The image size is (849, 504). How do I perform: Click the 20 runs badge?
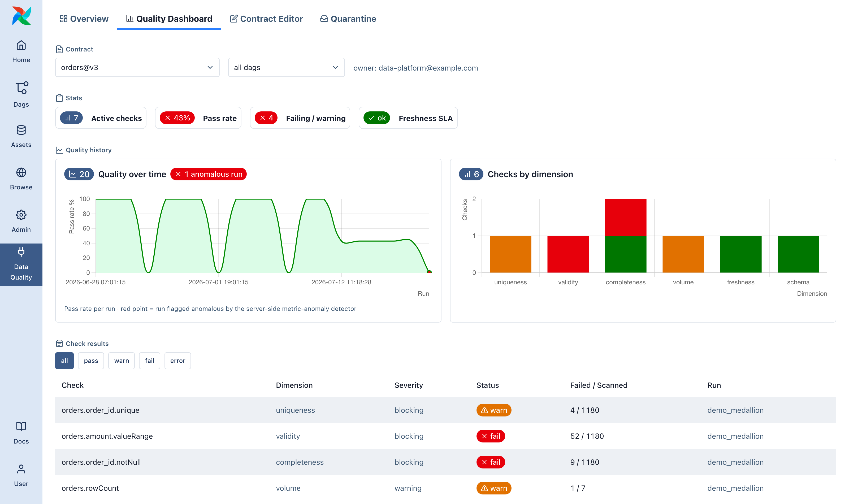[79, 174]
